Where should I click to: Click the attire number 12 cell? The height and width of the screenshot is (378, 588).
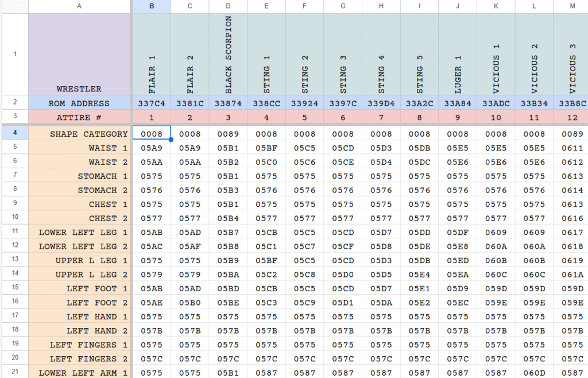(572, 118)
